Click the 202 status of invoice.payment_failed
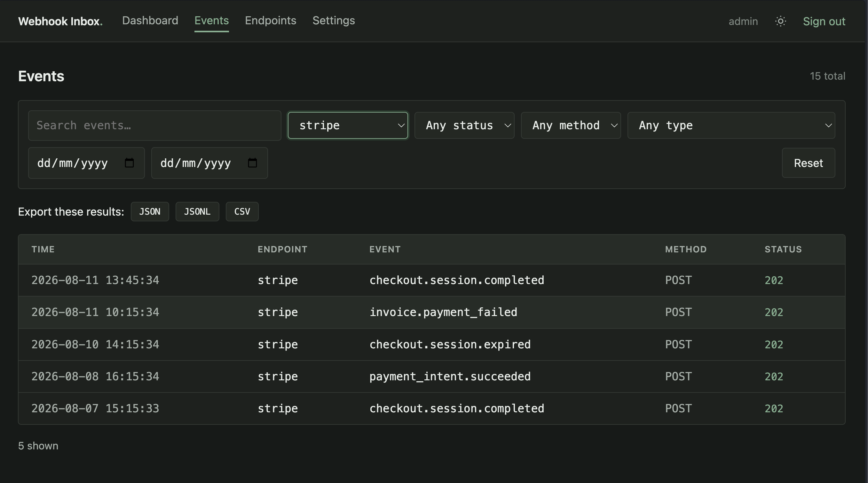Image resolution: width=868 pixels, height=483 pixels. coord(774,312)
